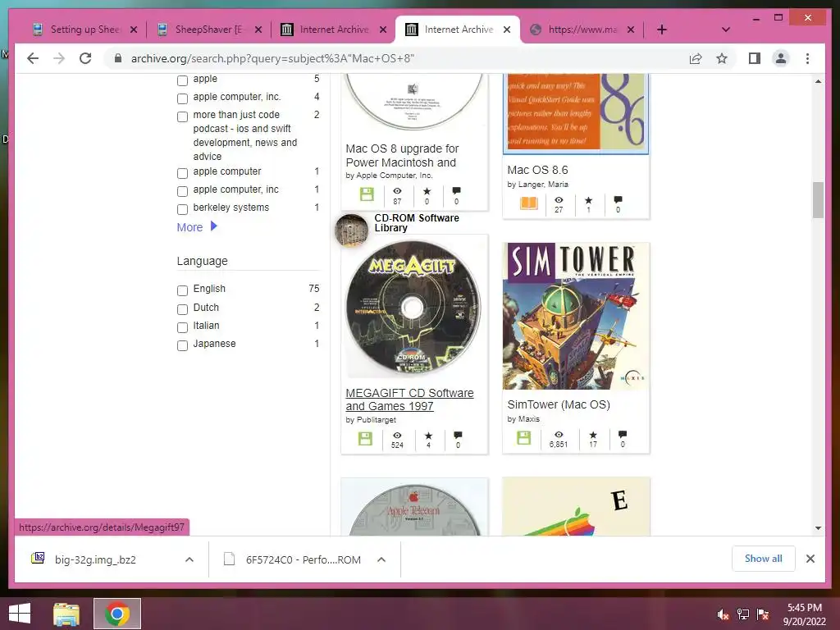
Task: Switch to the https://www.ma tab
Action: pyautogui.click(x=582, y=30)
